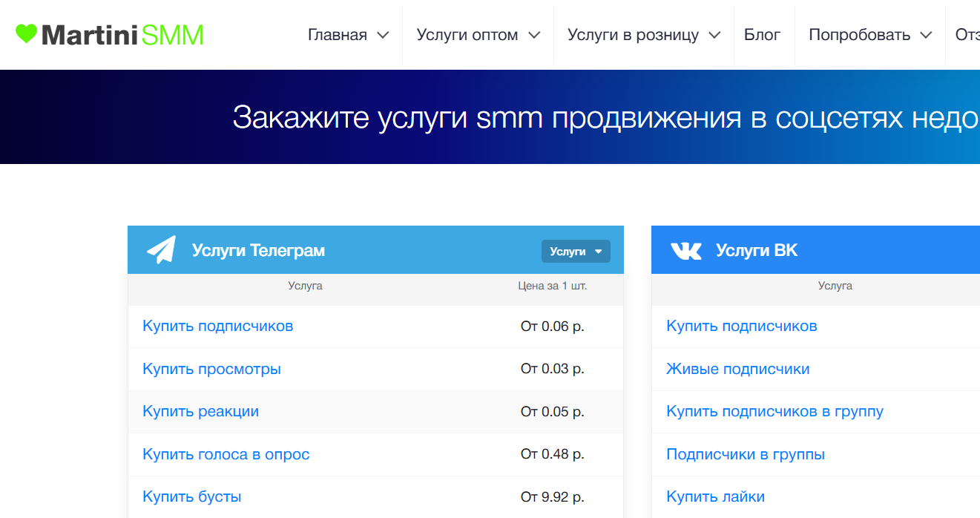Image resolution: width=980 pixels, height=518 pixels.
Task: Expand the Услуги оптом dropdown
Action: pyautogui.click(x=479, y=35)
